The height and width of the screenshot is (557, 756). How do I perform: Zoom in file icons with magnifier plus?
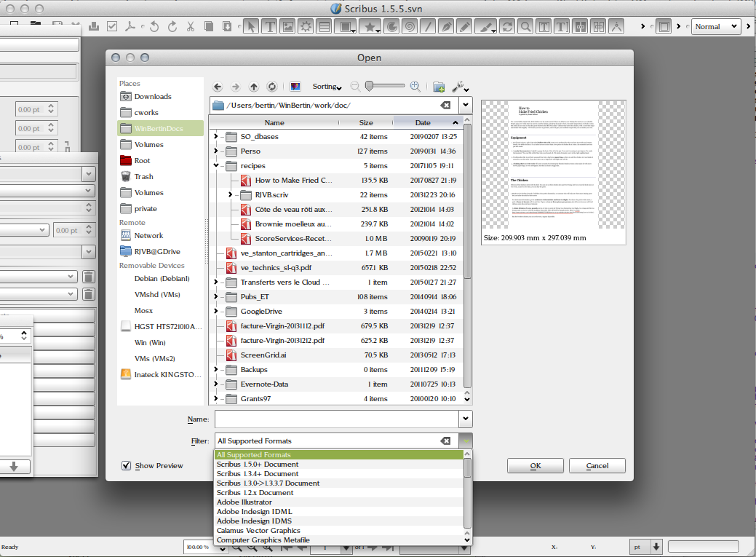pos(415,86)
